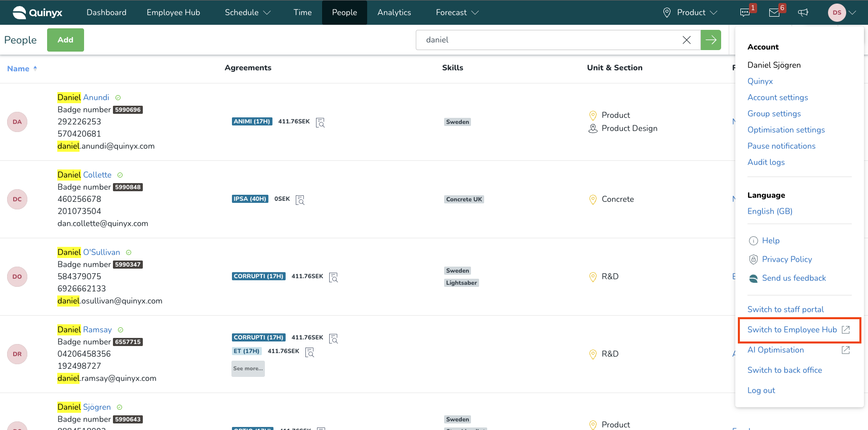The width and height of the screenshot is (868, 430).
Task: Open Daniel Anundi's profile
Action: pos(84,98)
